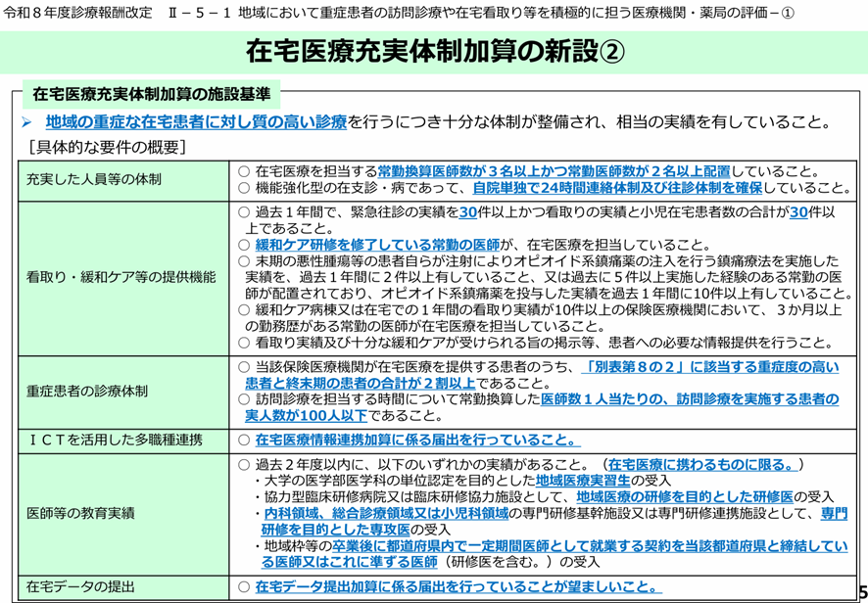This screenshot has height=603, width=868.
Task: Open the 地域医療実習生 link
Action: 582,482
